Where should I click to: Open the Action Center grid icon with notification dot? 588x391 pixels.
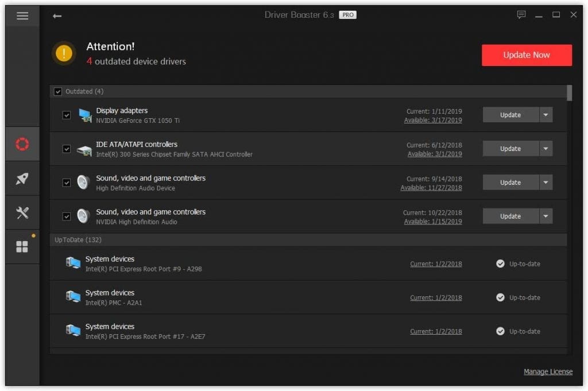tap(22, 246)
